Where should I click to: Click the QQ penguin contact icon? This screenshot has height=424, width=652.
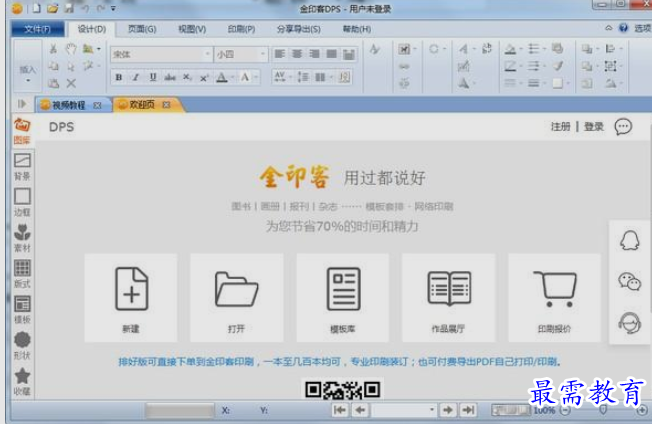pyautogui.click(x=630, y=240)
